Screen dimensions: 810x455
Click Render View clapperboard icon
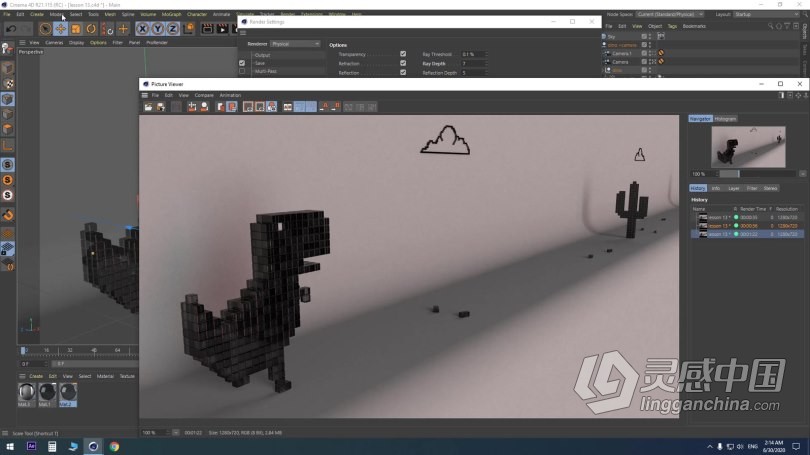tap(207, 29)
